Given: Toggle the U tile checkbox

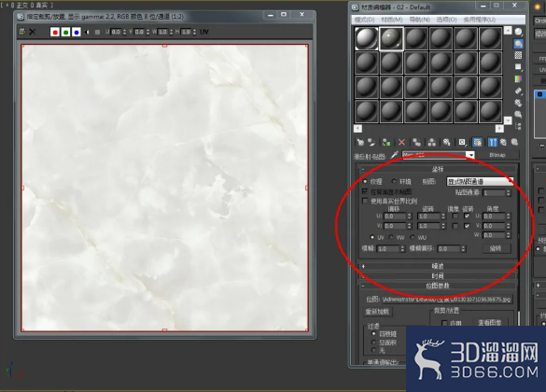Looking at the screenshot, I should coord(467,217).
